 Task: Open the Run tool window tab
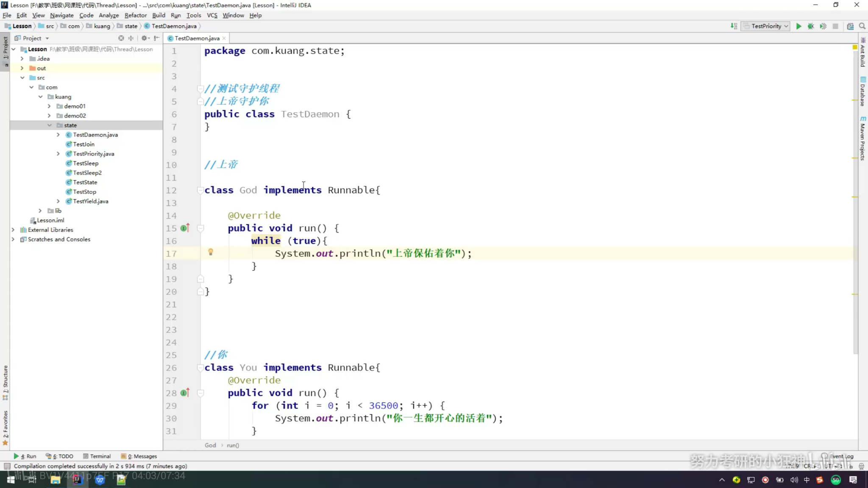click(25, 456)
